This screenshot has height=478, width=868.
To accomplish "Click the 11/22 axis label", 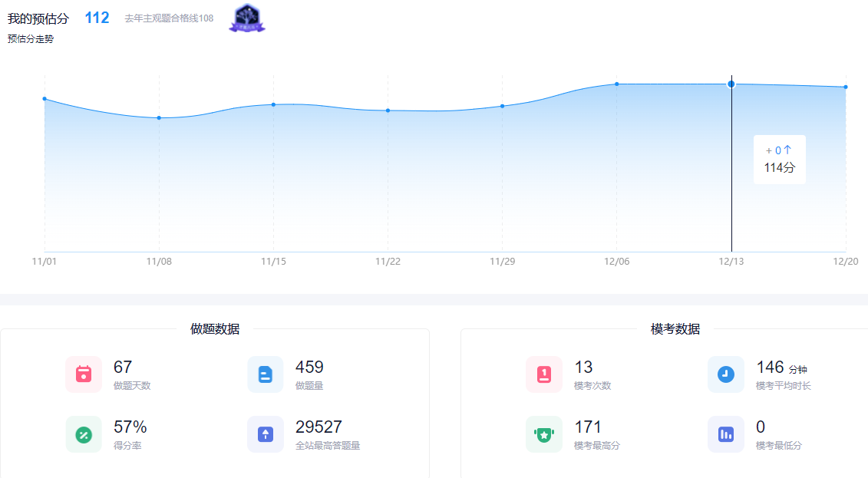I will [388, 261].
